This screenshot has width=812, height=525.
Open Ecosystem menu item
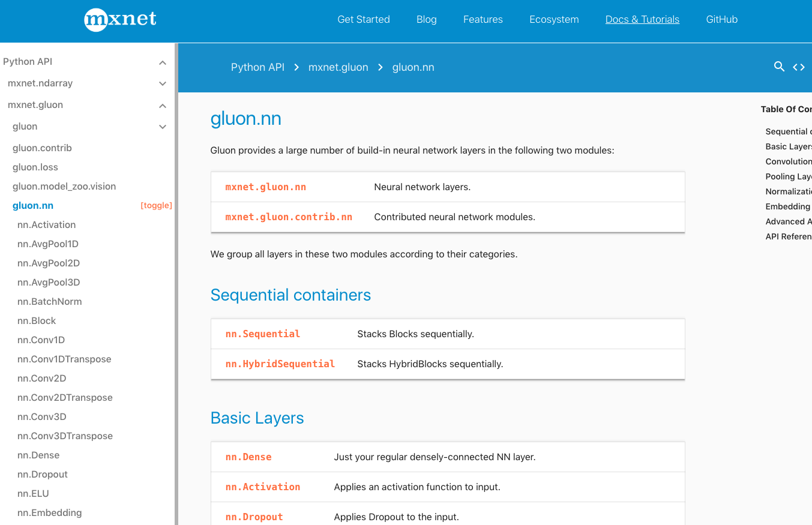tap(554, 19)
